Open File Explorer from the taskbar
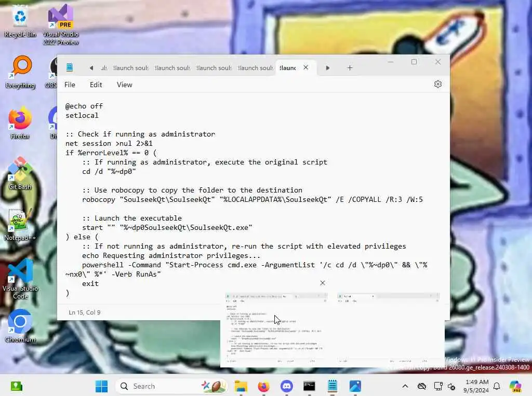Screen dimensions: 532x396 (x=241, y=386)
